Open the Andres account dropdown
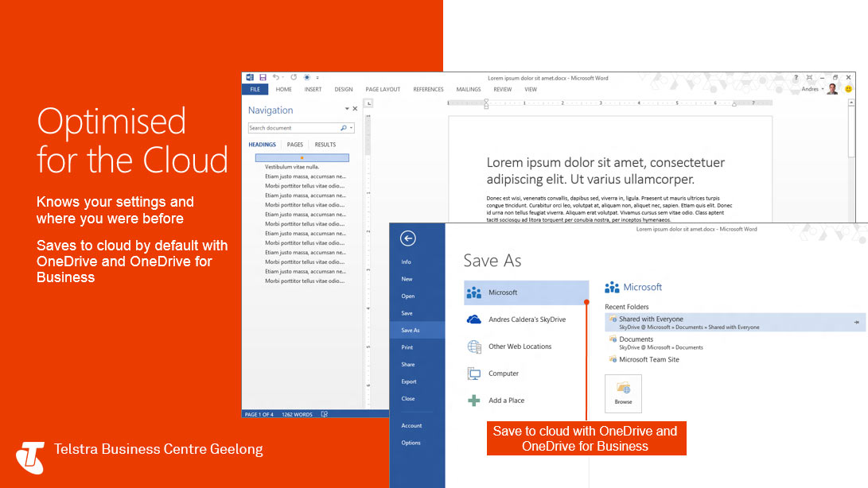This screenshot has height=488, width=868. tap(812, 89)
